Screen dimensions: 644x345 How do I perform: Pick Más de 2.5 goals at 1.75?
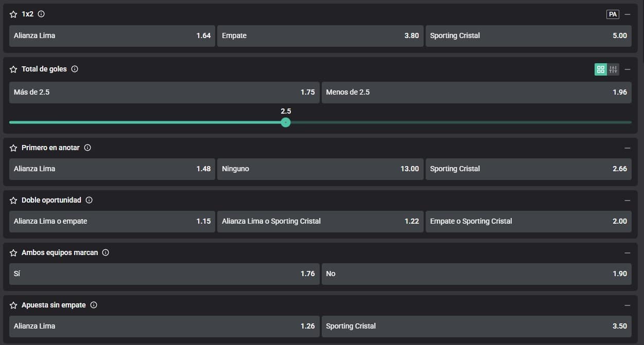pos(164,93)
